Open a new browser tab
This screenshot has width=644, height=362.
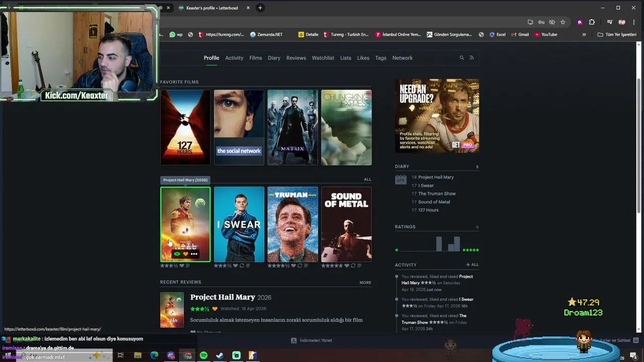(x=260, y=8)
